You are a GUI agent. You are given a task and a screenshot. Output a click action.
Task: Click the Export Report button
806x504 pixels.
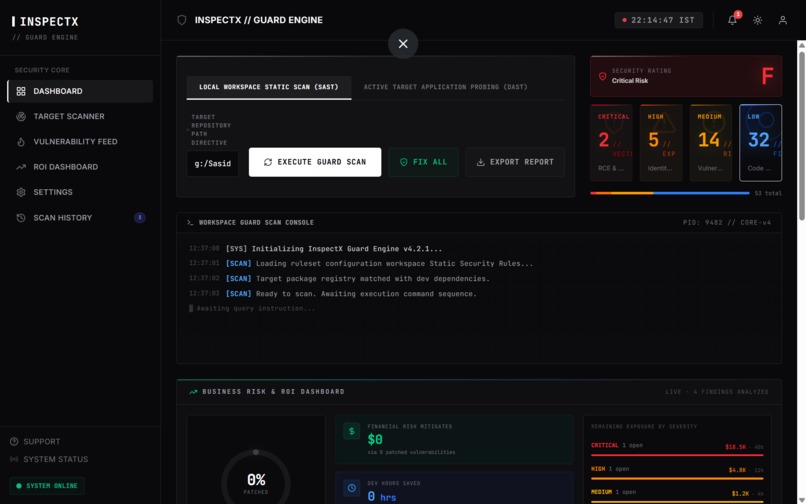point(515,162)
